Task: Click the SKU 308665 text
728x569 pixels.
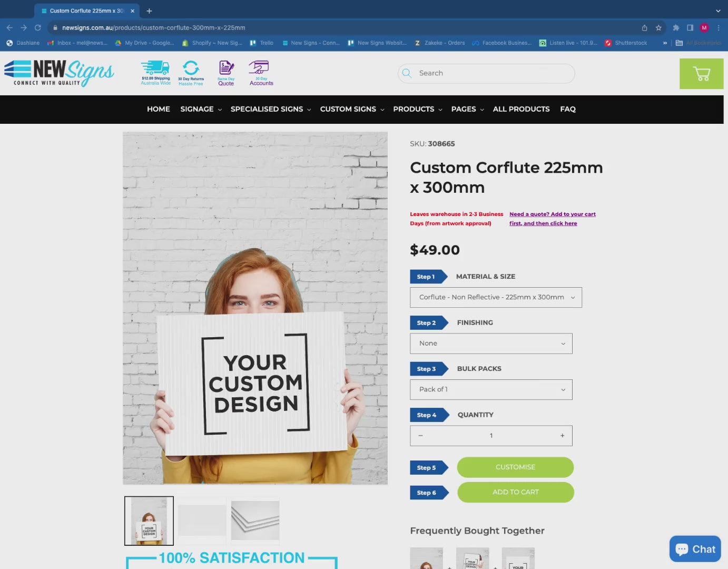Action: coord(432,144)
